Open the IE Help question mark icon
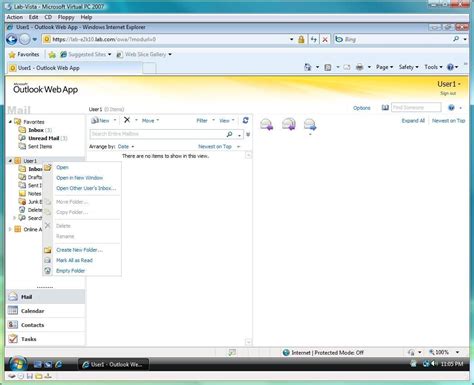474x385 pixels. click(x=450, y=67)
